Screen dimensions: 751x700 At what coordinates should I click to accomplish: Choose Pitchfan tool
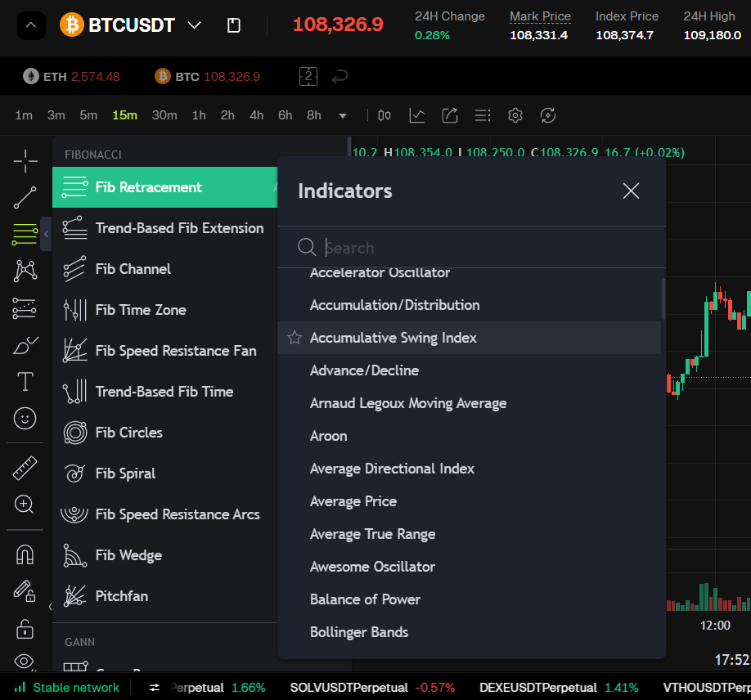[x=164, y=596]
